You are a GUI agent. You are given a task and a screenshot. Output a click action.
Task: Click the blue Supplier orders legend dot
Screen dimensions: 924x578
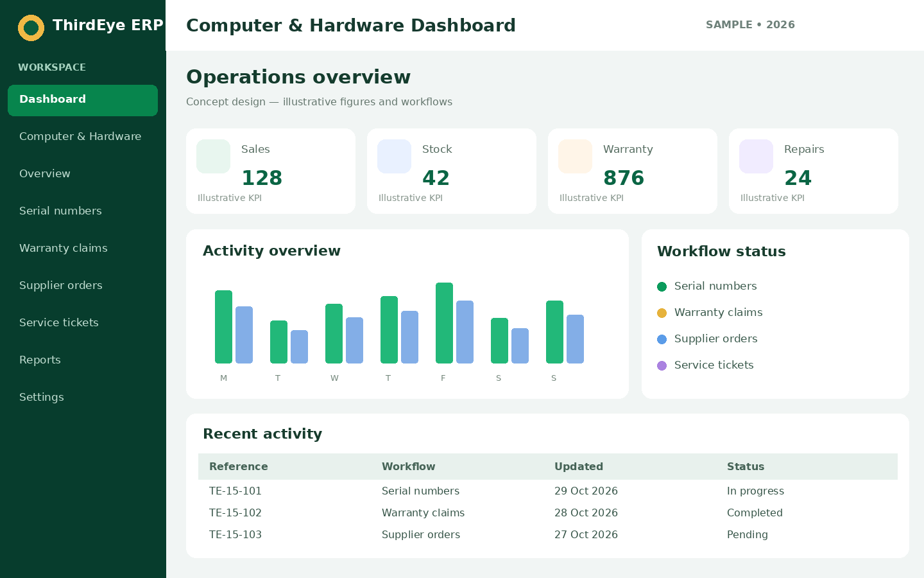(662, 339)
